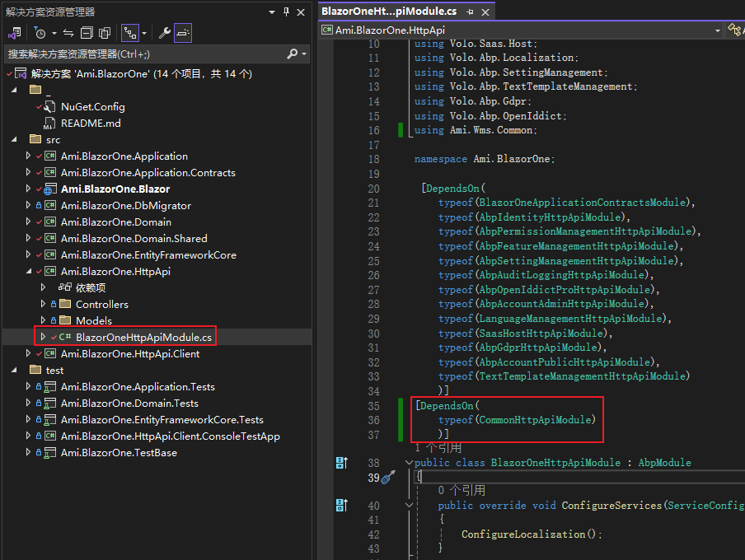Toggle pin on BlazorOneHttpApiModule.cs tab
Image resolution: width=745 pixels, height=560 pixels.
[470, 12]
